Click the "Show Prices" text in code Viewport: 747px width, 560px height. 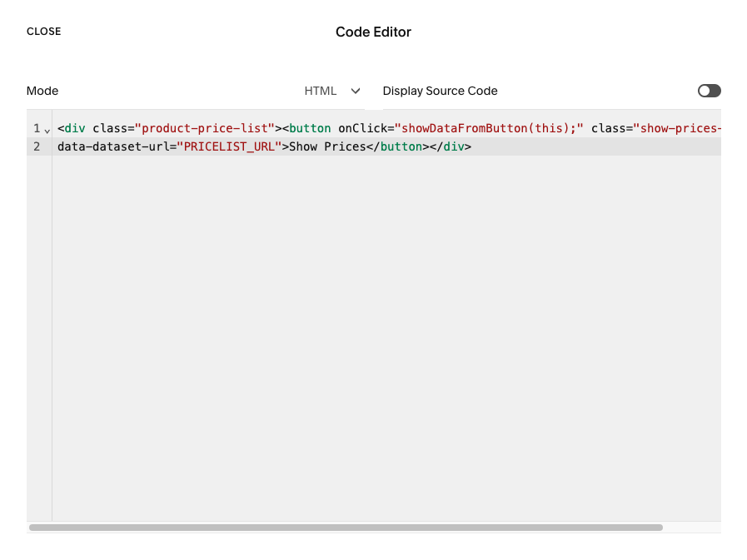(x=327, y=146)
